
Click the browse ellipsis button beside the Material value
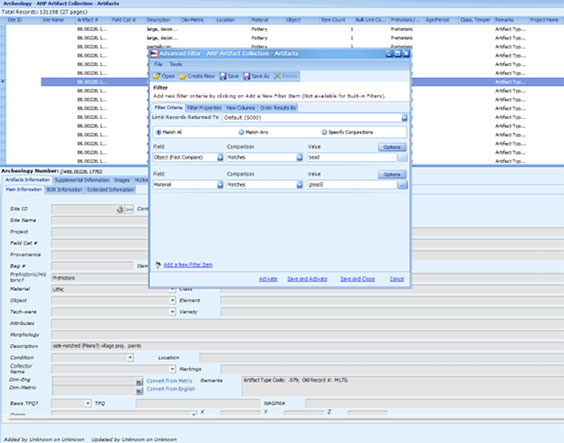click(402, 184)
